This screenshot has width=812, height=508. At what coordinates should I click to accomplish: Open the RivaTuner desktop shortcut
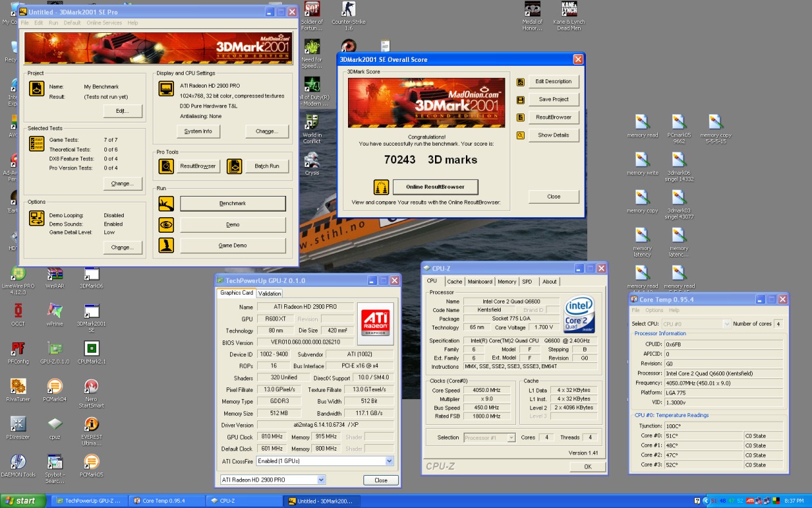coord(18,390)
